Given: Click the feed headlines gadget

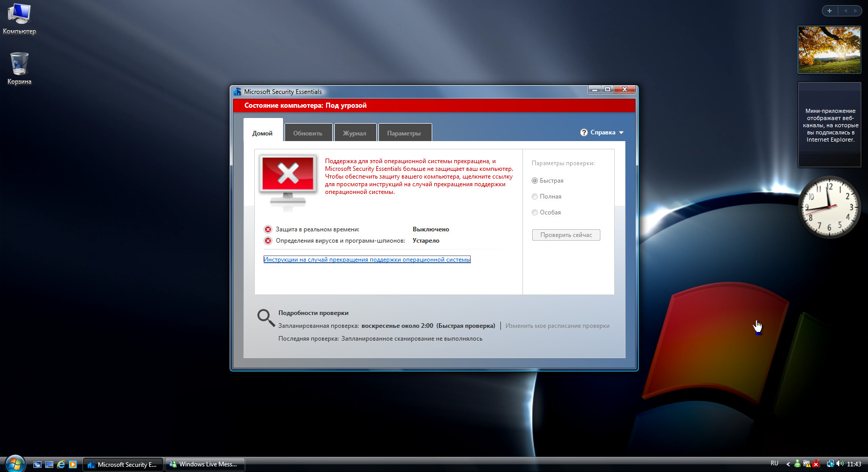Looking at the screenshot, I should [x=830, y=125].
